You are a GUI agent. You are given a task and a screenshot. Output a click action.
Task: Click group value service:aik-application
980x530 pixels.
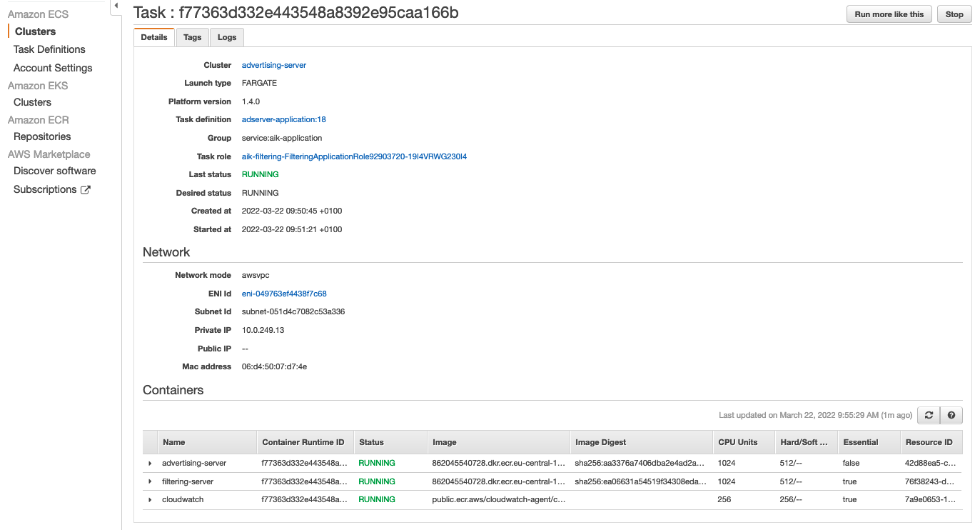[x=282, y=138]
